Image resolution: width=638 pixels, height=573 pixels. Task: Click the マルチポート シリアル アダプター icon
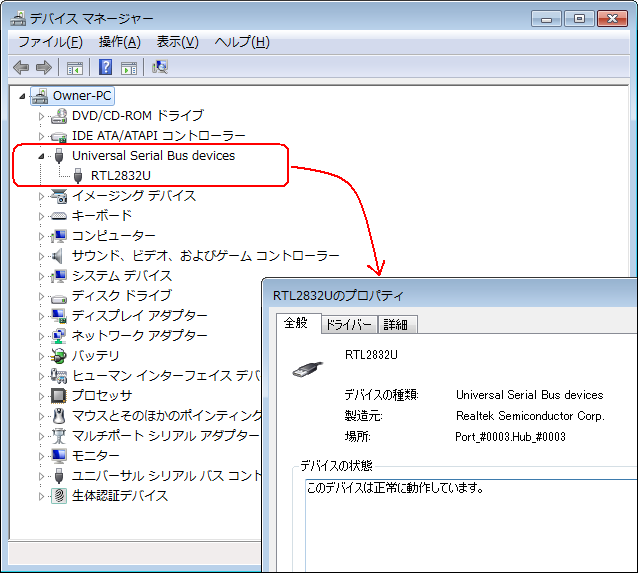tap(59, 436)
